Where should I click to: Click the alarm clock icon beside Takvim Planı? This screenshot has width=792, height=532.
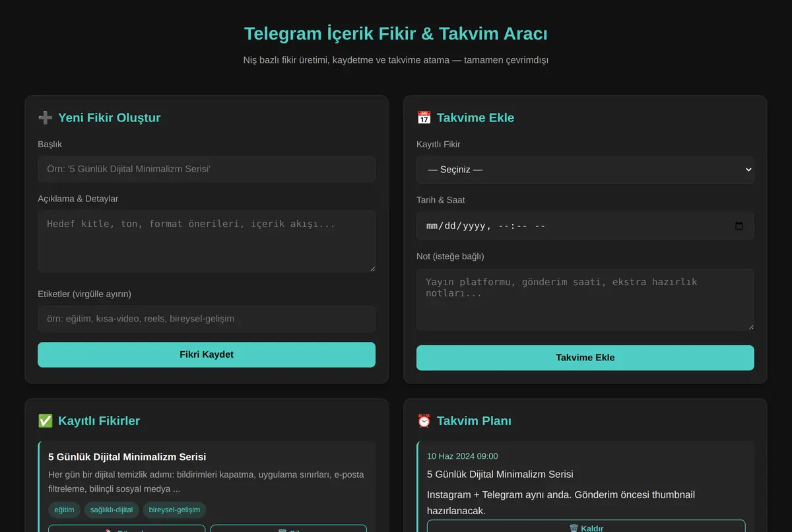click(424, 420)
